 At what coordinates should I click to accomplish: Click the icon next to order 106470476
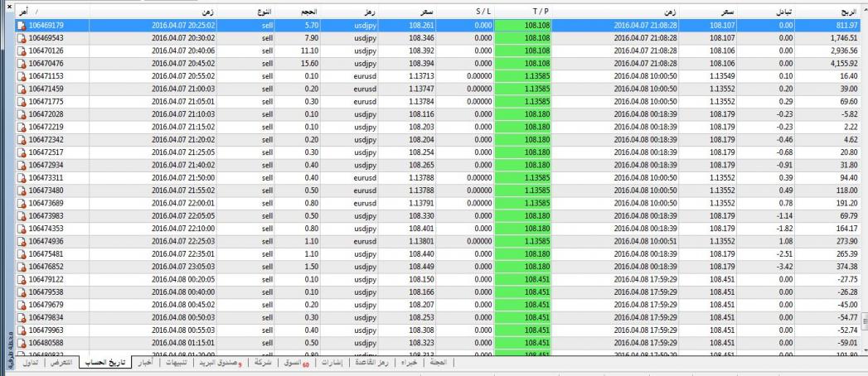[22, 64]
